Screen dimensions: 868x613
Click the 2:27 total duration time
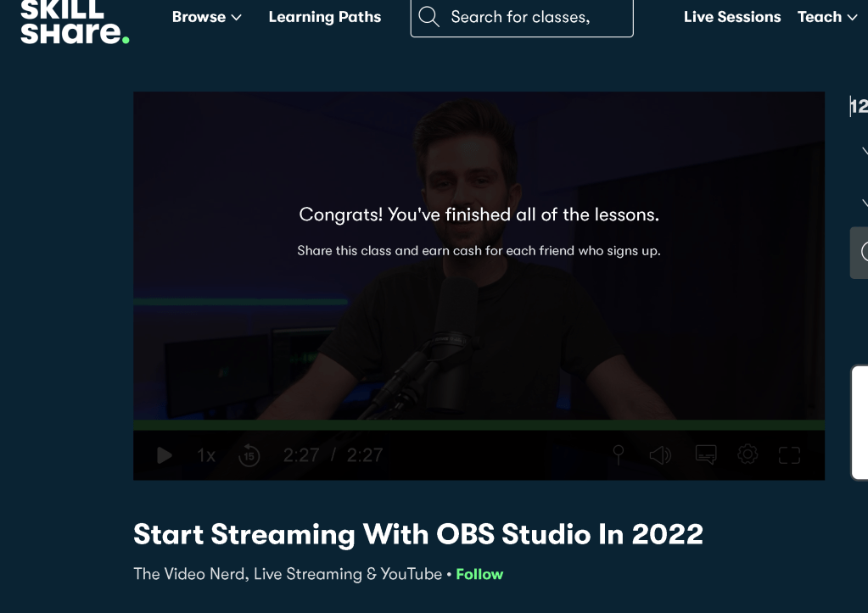364,455
